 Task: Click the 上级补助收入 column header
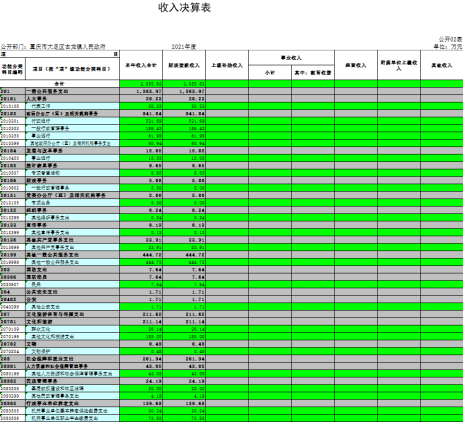[x=227, y=65]
